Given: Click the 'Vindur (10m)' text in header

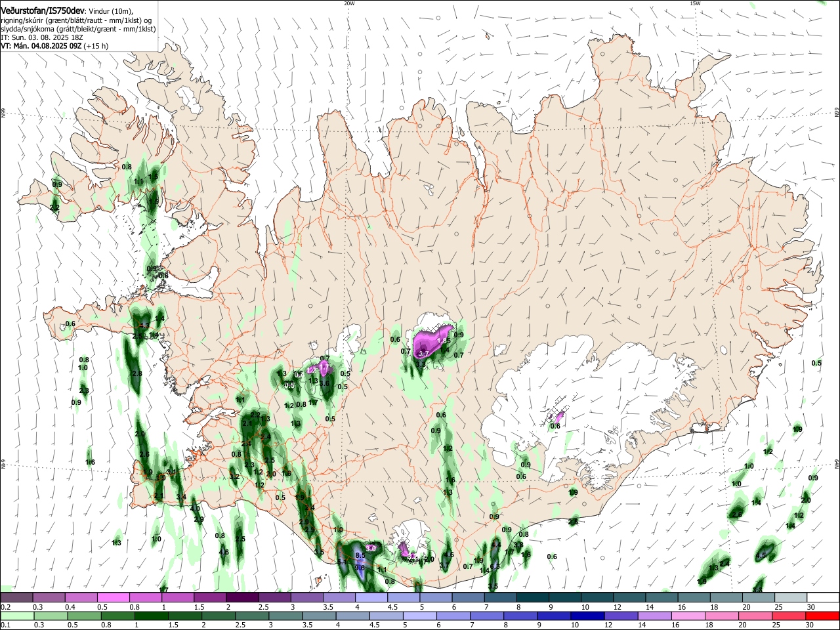Looking at the screenshot, I should pos(112,11).
